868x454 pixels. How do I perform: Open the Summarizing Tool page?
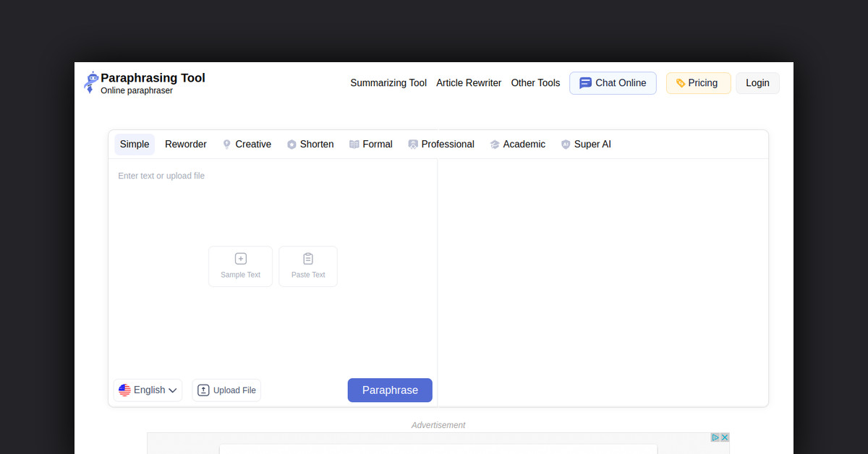(x=388, y=83)
